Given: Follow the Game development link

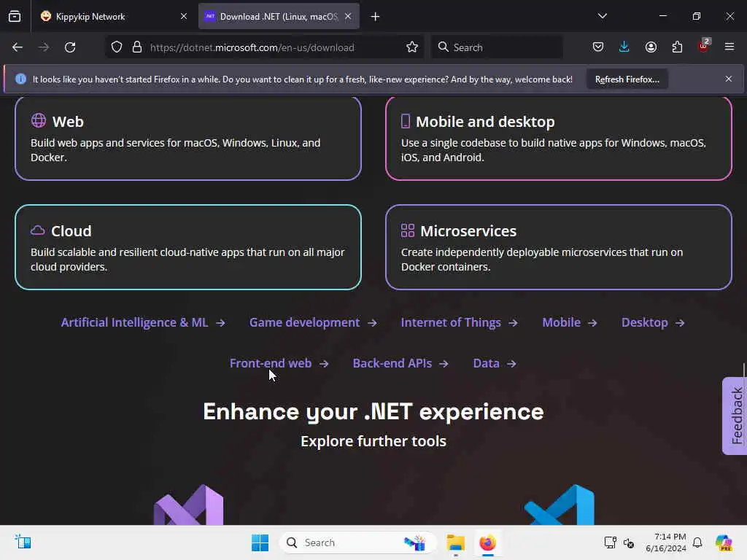Looking at the screenshot, I should tap(313, 322).
